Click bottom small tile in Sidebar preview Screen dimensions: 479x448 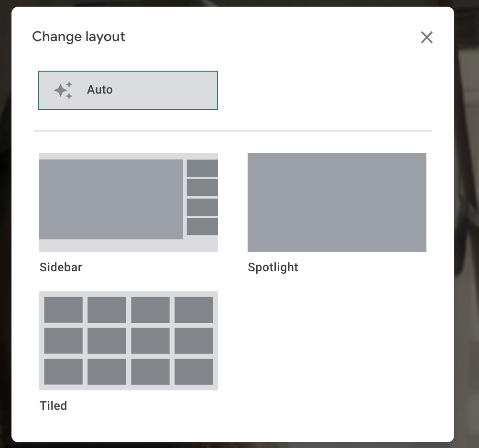pyautogui.click(x=202, y=226)
